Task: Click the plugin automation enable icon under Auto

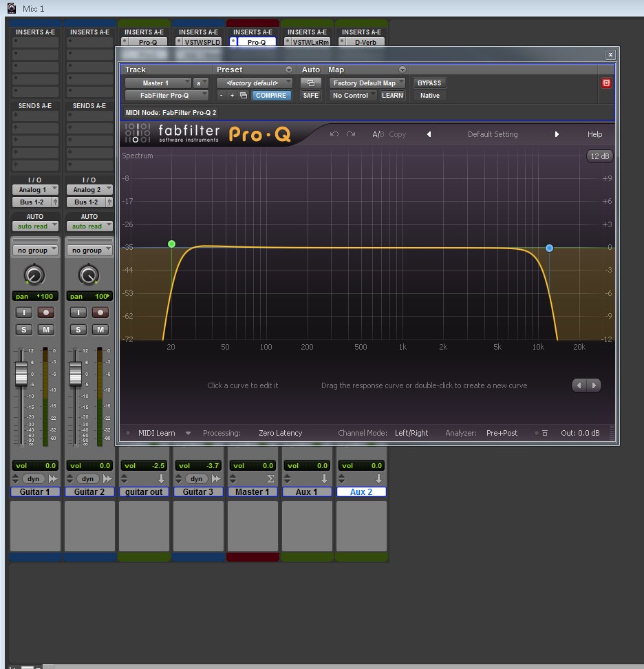Action: [310, 83]
